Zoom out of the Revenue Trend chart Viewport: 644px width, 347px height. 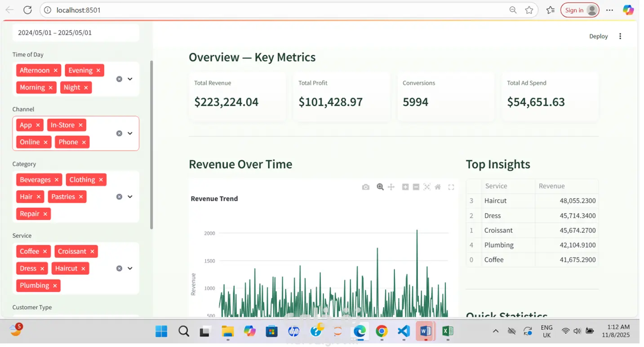416,187
